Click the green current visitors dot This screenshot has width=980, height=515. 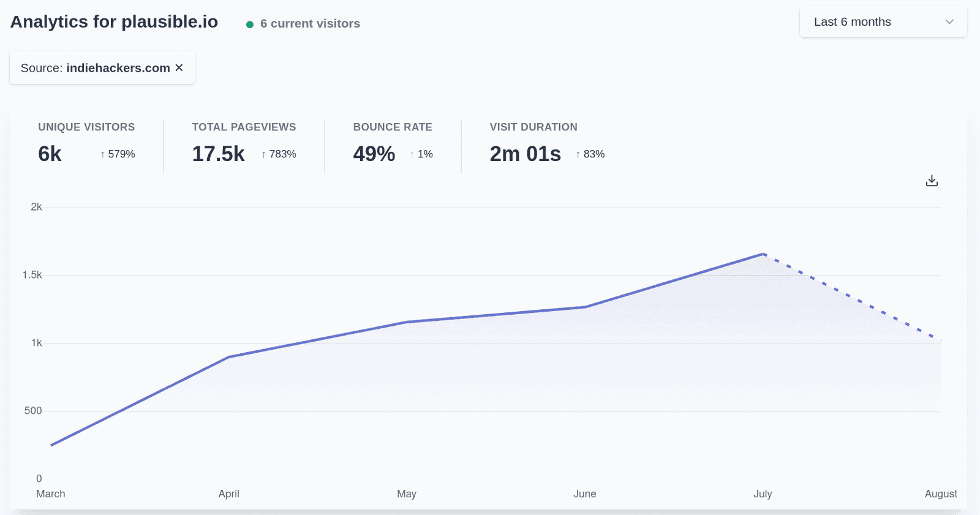point(250,24)
